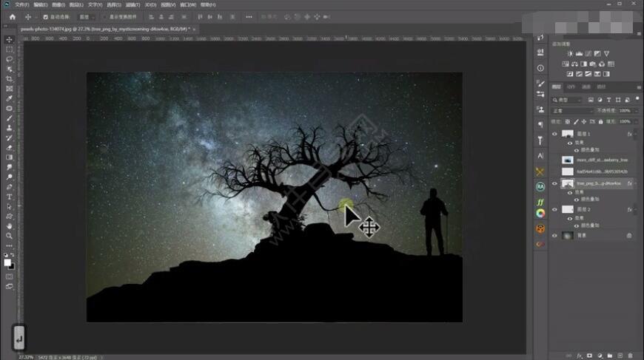Image resolution: width=644 pixels, height=360 pixels.
Task: Add a Brightness/Contrast adjustment (sun icon)
Action: (570, 54)
